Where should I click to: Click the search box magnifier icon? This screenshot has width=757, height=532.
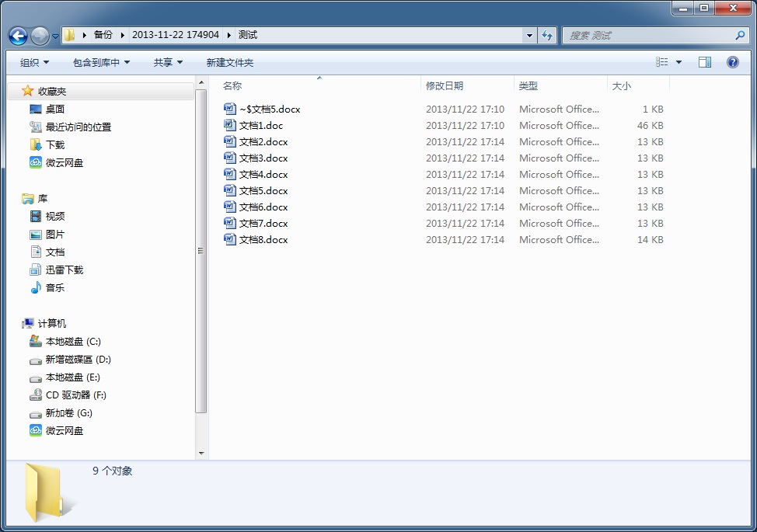tap(740, 35)
